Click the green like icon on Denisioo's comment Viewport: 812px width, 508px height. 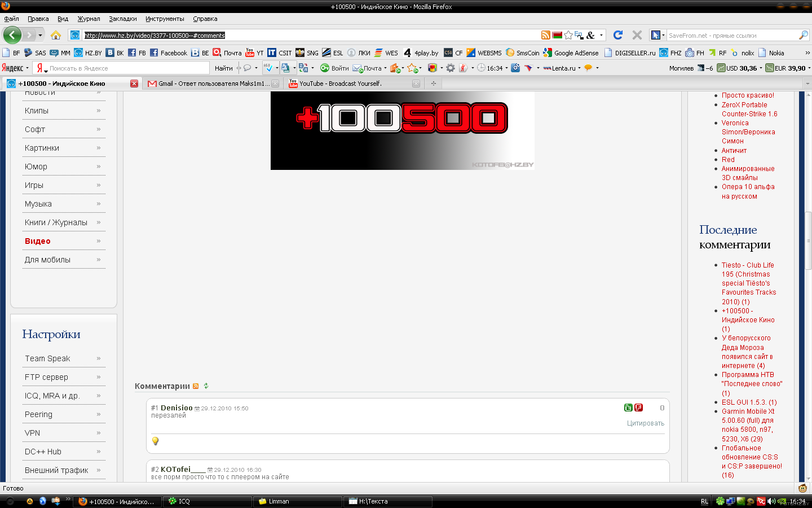[x=628, y=408]
